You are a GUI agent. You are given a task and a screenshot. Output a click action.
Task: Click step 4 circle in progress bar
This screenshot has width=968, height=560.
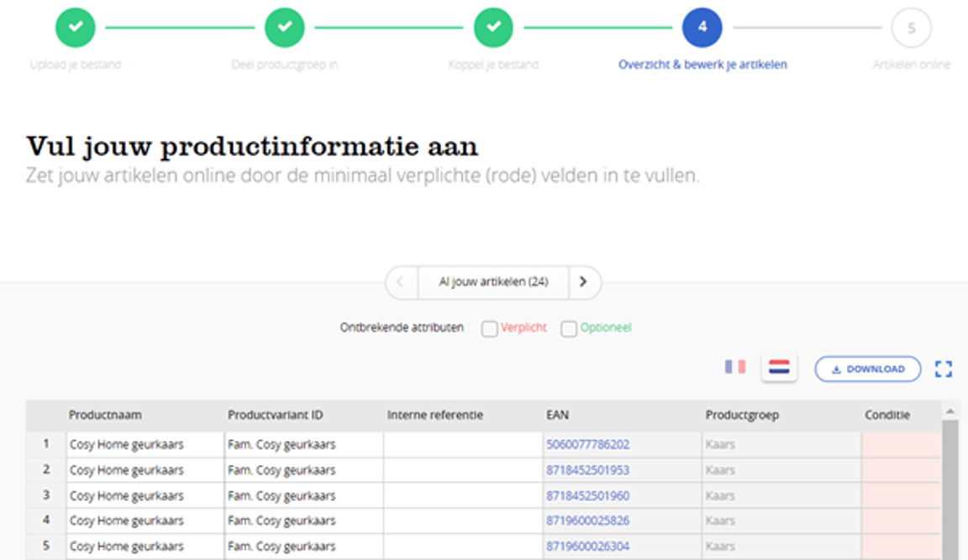(x=702, y=28)
